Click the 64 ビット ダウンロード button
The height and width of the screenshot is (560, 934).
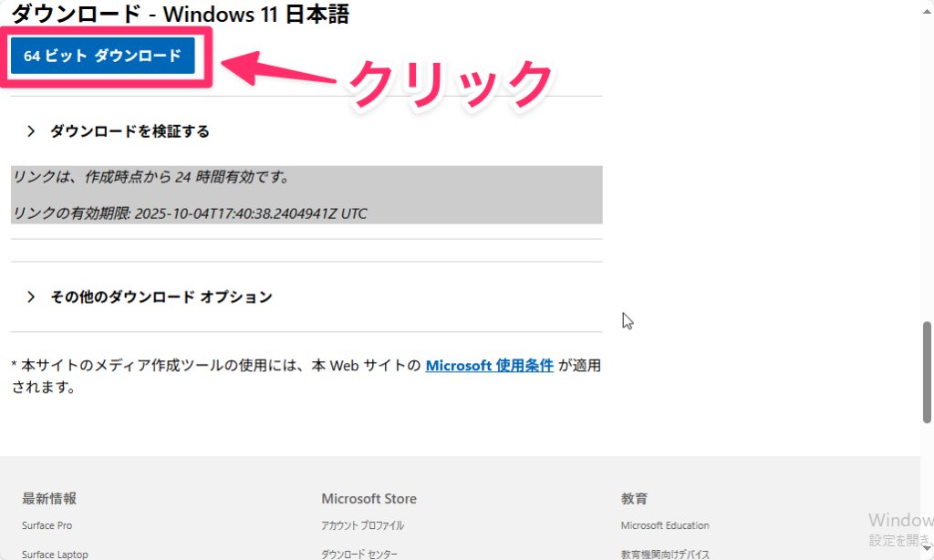click(x=102, y=56)
